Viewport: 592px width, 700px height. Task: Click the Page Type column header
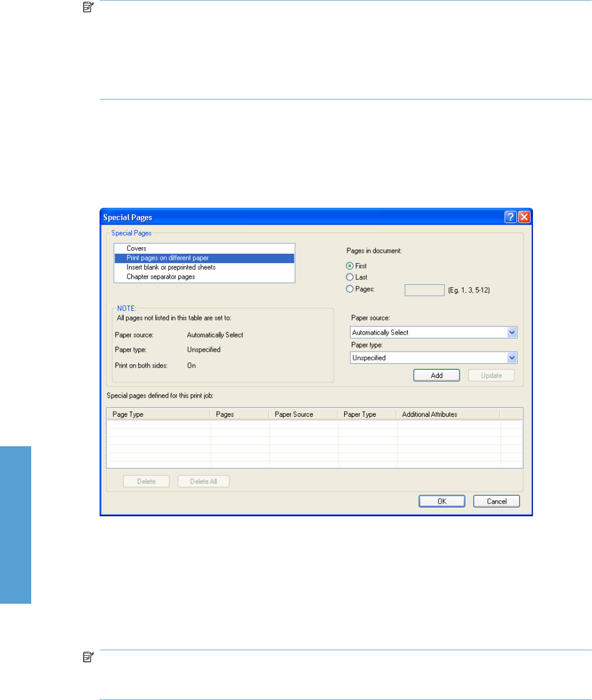(159, 414)
